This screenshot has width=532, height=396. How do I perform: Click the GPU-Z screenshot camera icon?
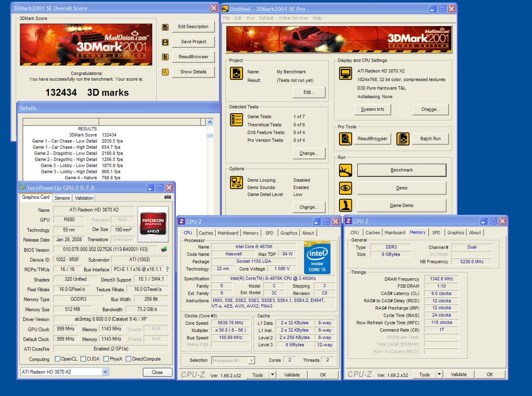(x=167, y=197)
